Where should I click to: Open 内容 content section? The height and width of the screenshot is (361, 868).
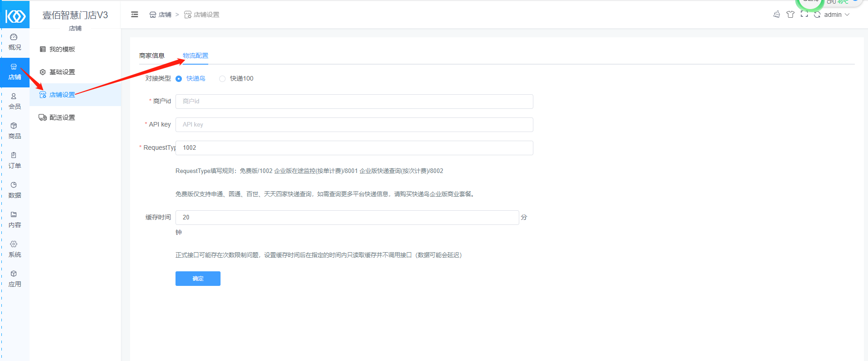click(x=15, y=220)
